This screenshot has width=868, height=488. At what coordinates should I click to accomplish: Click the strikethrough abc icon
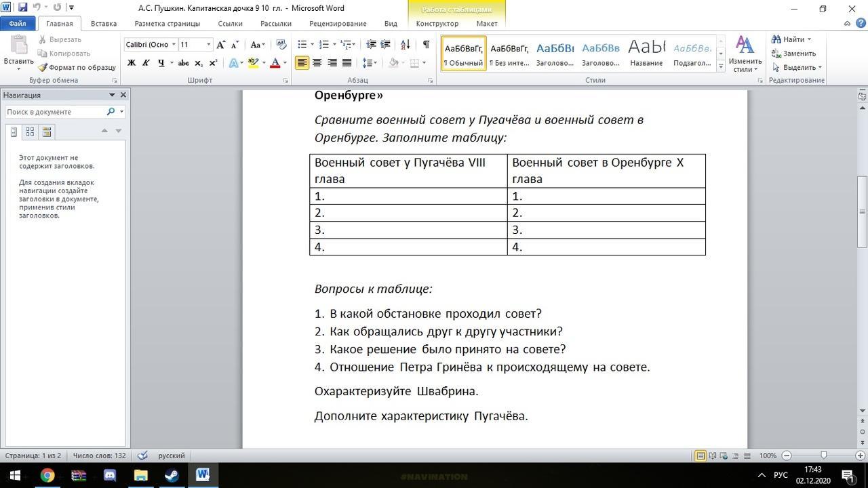point(183,63)
